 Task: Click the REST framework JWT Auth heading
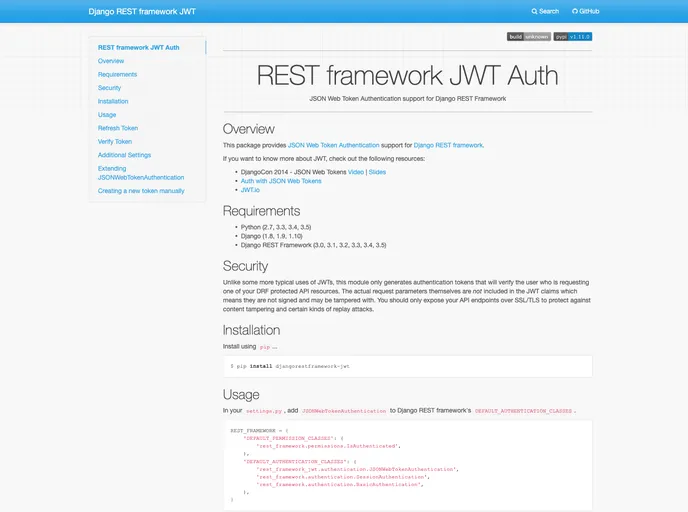click(408, 75)
